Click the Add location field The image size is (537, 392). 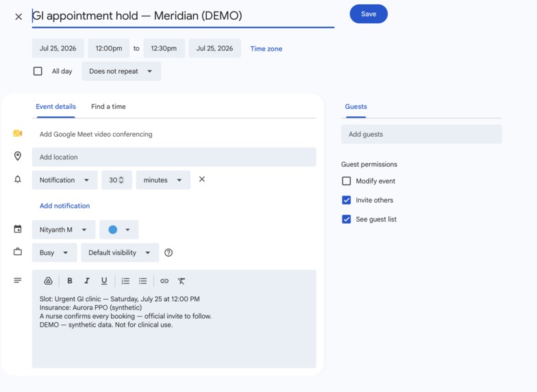tap(174, 157)
